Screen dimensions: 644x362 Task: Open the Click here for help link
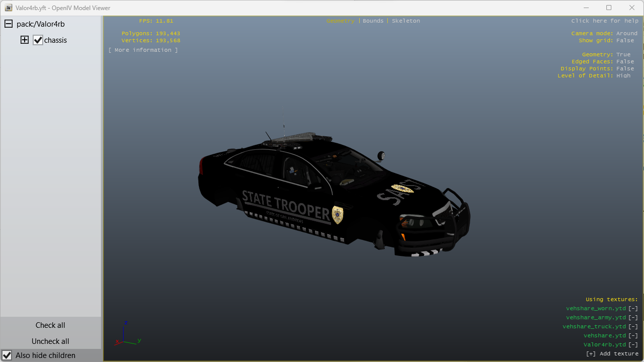coord(604,21)
